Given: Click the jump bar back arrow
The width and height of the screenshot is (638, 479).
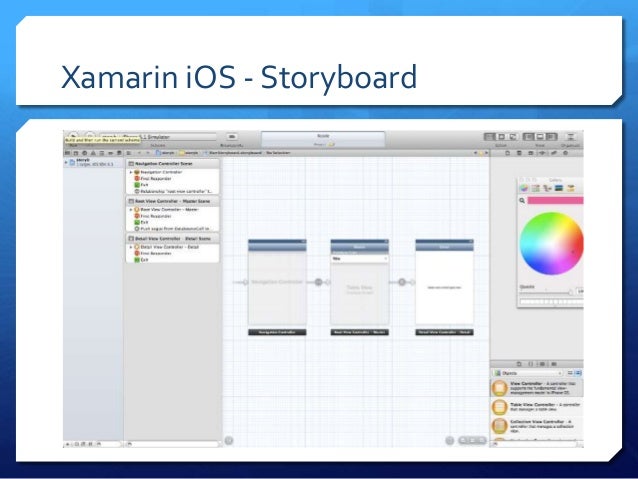Looking at the screenshot, I should [x=139, y=153].
